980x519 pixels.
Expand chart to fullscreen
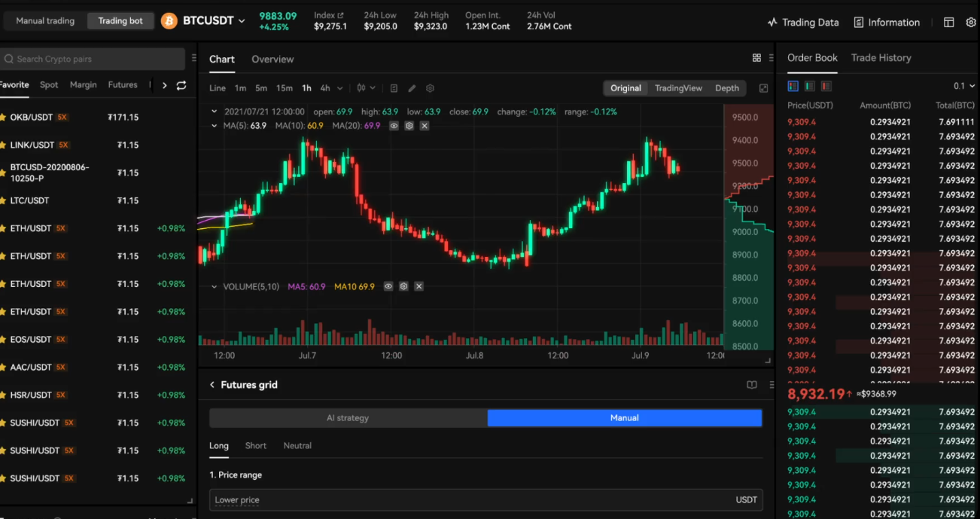(x=763, y=88)
